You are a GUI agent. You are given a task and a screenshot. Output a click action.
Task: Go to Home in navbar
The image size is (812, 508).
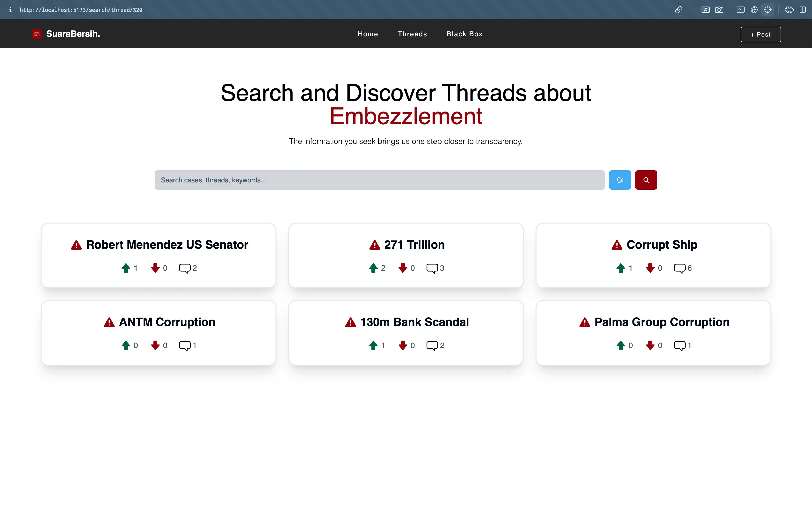[368, 34]
